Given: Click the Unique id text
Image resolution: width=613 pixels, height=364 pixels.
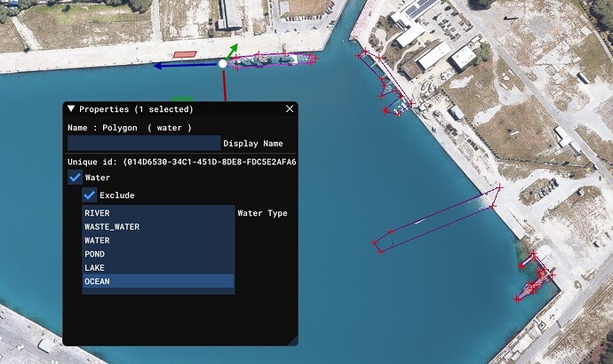Looking at the screenshot, I should point(182,162).
